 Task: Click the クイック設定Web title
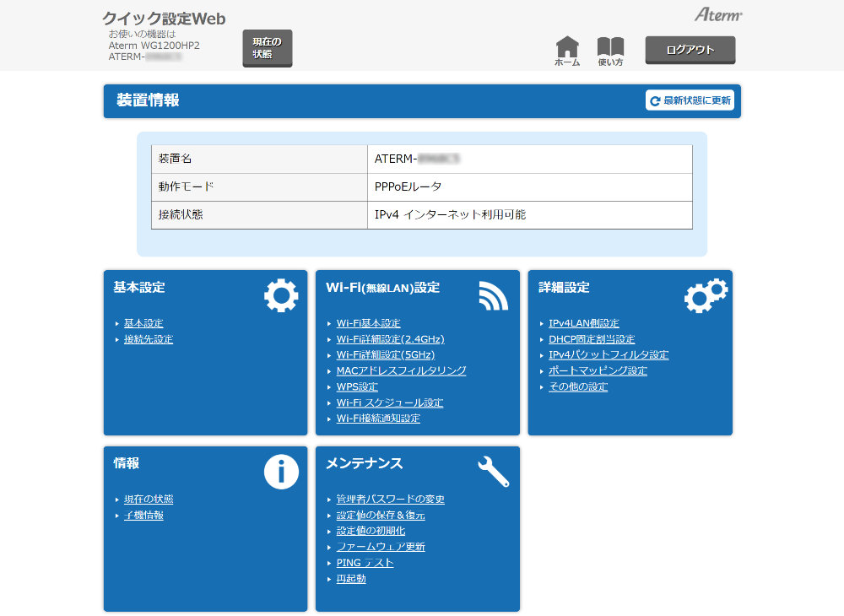tap(165, 19)
